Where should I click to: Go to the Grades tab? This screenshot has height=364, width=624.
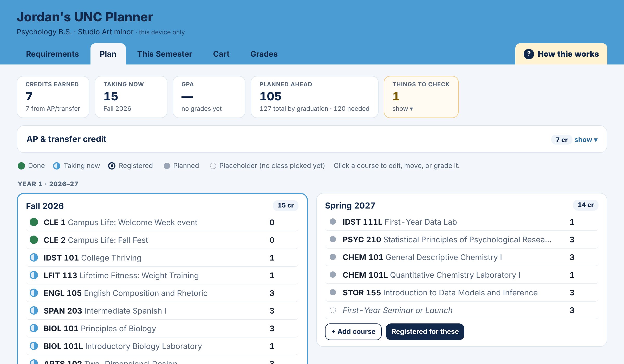[x=264, y=54]
